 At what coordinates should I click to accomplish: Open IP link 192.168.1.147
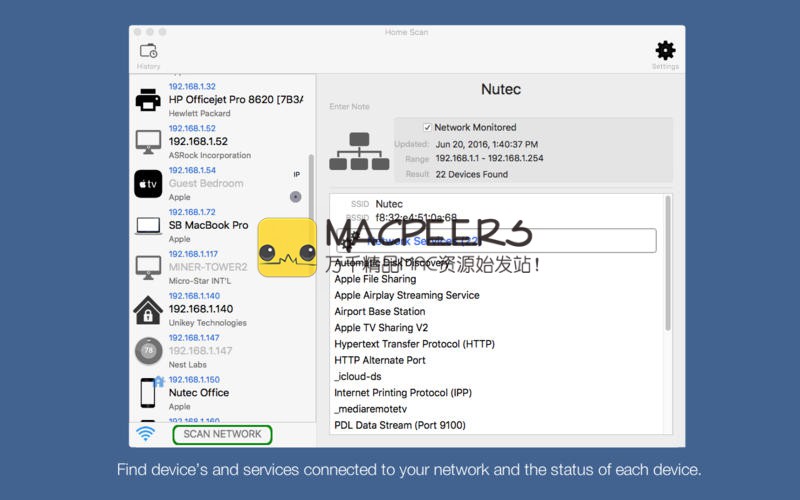click(194, 338)
